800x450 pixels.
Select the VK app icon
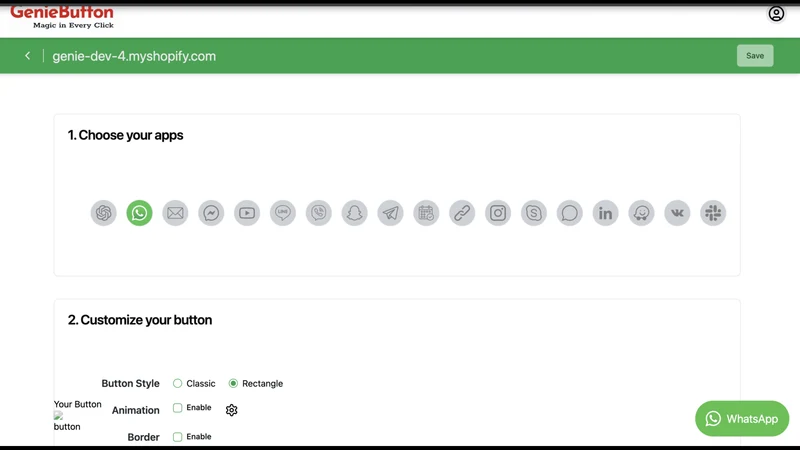pos(677,213)
